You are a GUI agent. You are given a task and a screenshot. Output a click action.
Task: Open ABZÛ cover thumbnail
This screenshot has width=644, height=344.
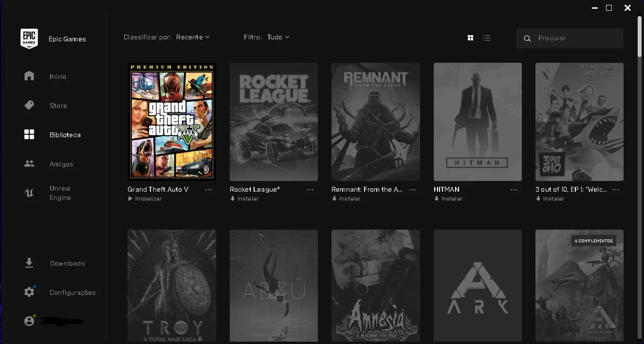(274, 286)
